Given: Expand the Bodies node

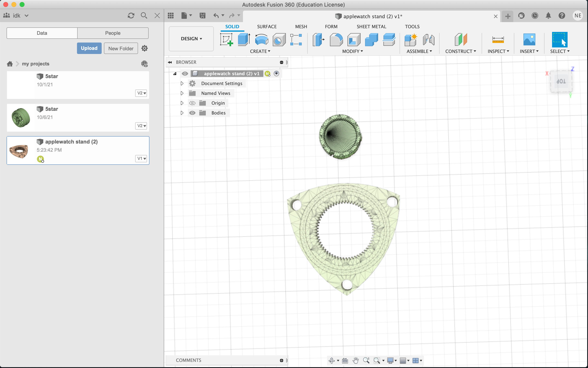Looking at the screenshot, I should point(182,113).
